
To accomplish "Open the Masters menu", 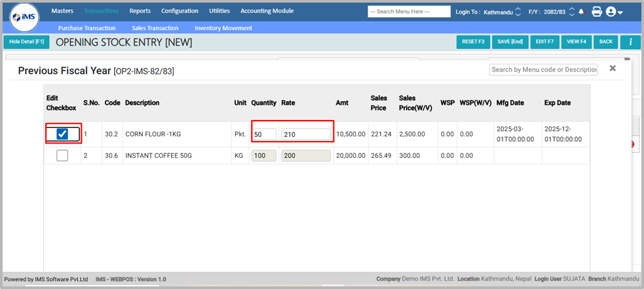I will (x=62, y=11).
